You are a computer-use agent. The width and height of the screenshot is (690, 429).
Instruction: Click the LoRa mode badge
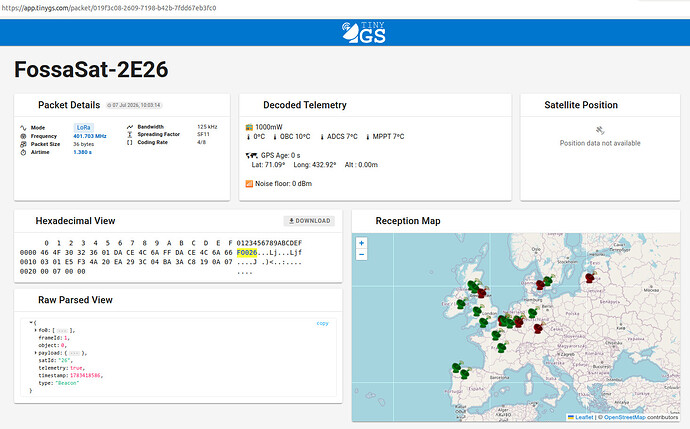(x=84, y=128)
